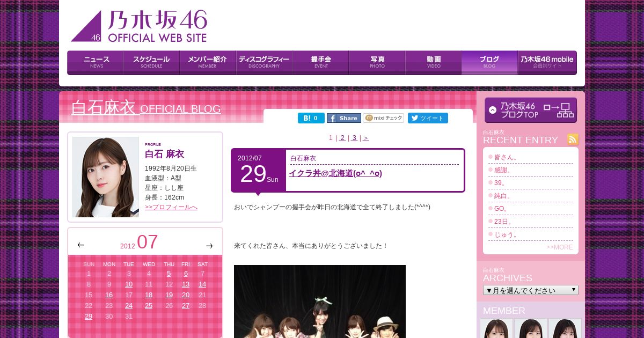Screen dimensions: 644x338
Task: Open calendar date 27 entries
Action: pos(186,306)
